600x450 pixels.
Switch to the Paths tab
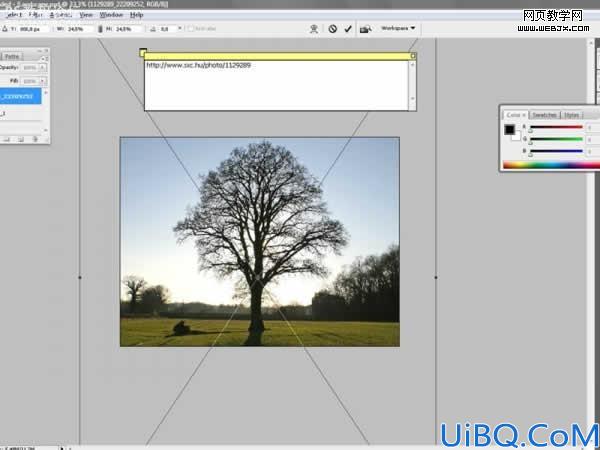click(12, 56)
